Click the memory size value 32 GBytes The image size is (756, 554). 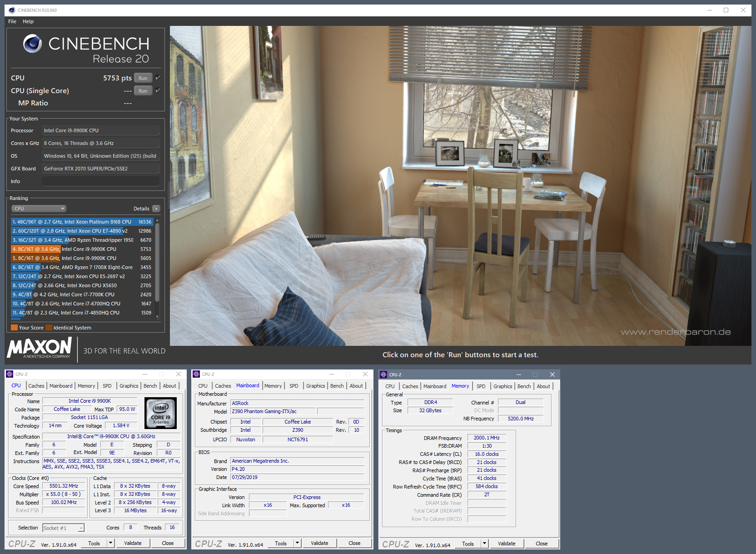pos(430,410)
